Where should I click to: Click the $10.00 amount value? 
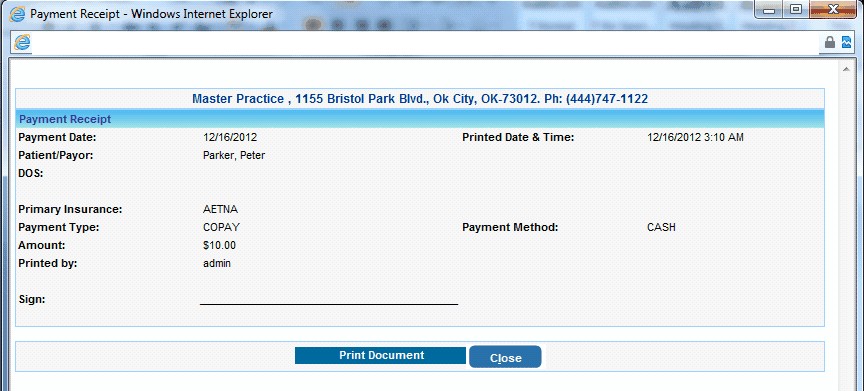click(x=219, y=246)
